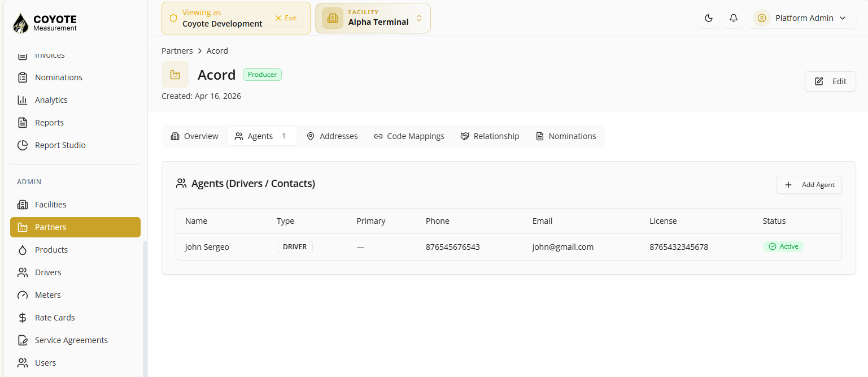Screen dimensions: 868x377
Task: Click the people icon beside Agents heading
Action: point(181,183)
